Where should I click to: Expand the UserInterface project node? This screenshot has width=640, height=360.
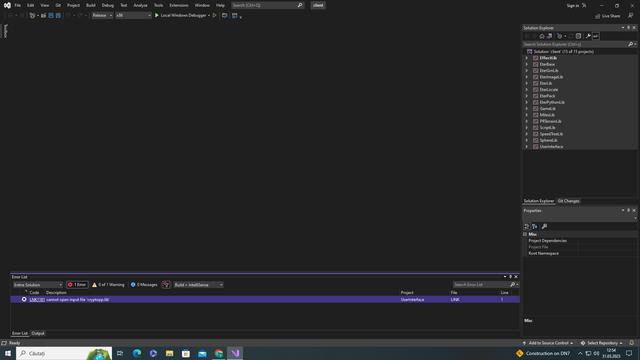(527, 147)
